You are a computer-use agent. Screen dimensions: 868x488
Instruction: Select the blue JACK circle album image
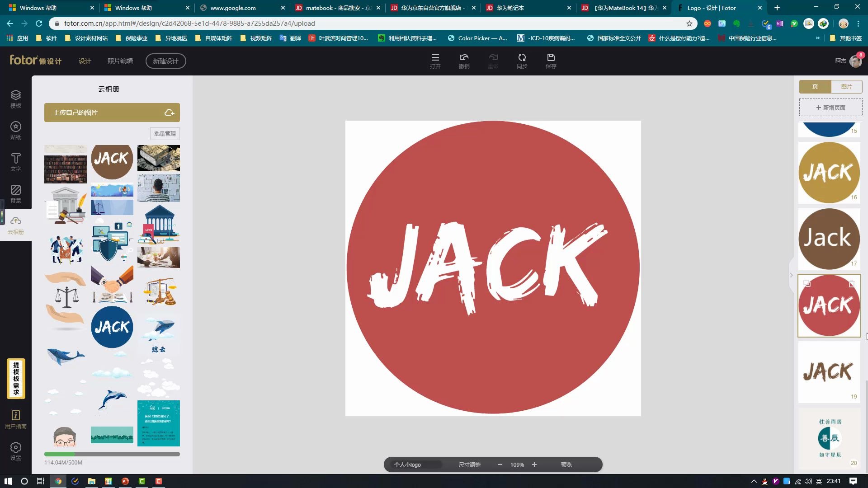(112, 327)
